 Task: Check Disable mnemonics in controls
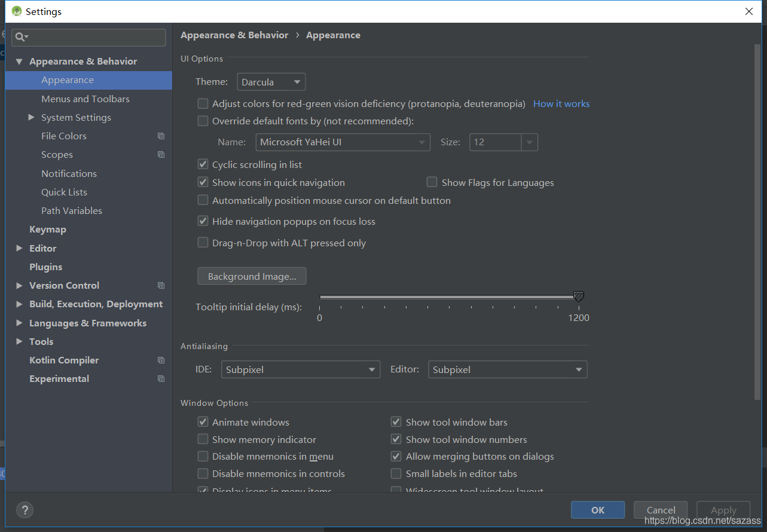pyautogui.click(x=203, y=473)
